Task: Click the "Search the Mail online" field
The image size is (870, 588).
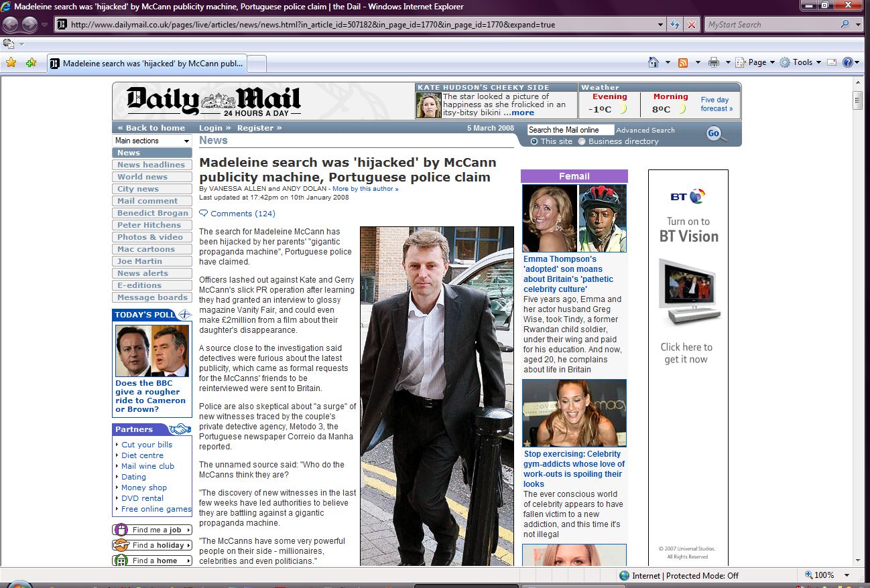Action: tap(570, 130)
